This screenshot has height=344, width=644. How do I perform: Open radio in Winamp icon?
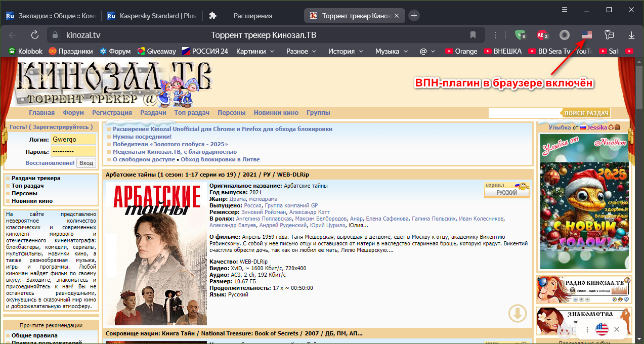pos(620,299)
